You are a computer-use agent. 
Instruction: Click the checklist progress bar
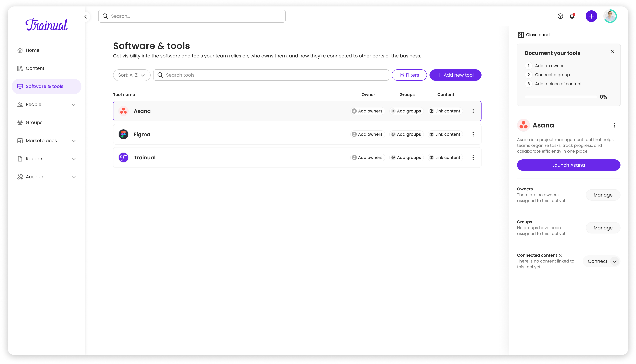tap(561, 97)
